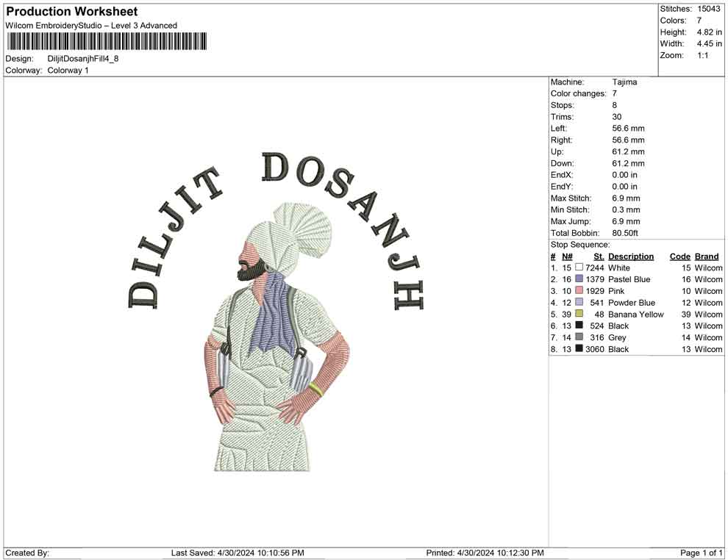Image resolution: width=728 pixels, height=560 pixels.
Task: Click the Banana Yellow color swatch
Action: click(x=579, y=314)
